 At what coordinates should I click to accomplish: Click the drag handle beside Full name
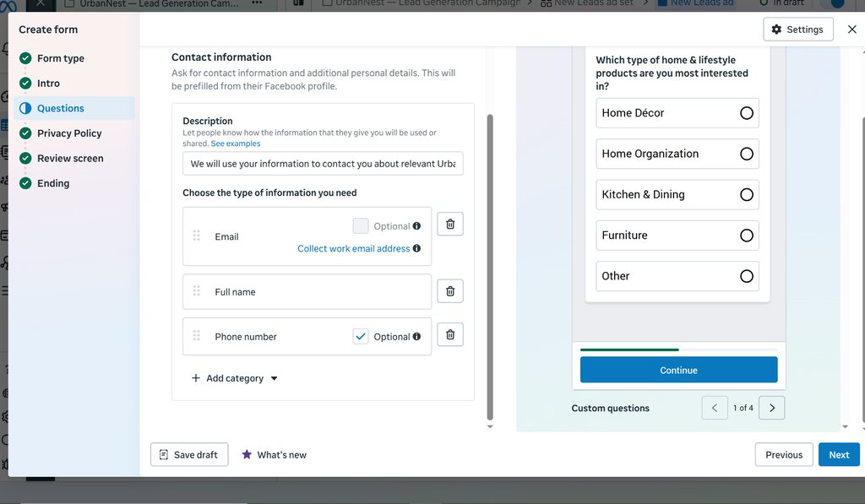coord(196,291)
